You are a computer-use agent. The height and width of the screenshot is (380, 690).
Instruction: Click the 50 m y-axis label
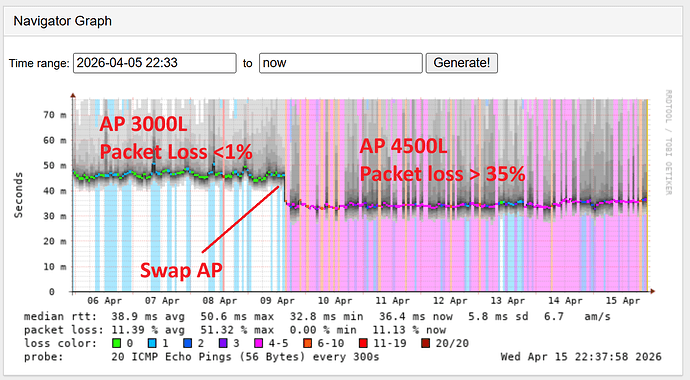tap(55, 166)
